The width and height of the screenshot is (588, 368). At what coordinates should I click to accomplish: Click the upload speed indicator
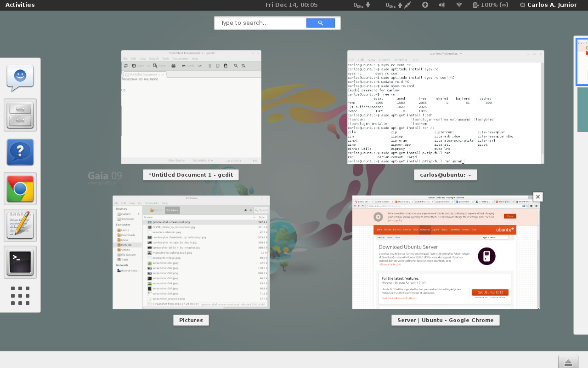398,5
